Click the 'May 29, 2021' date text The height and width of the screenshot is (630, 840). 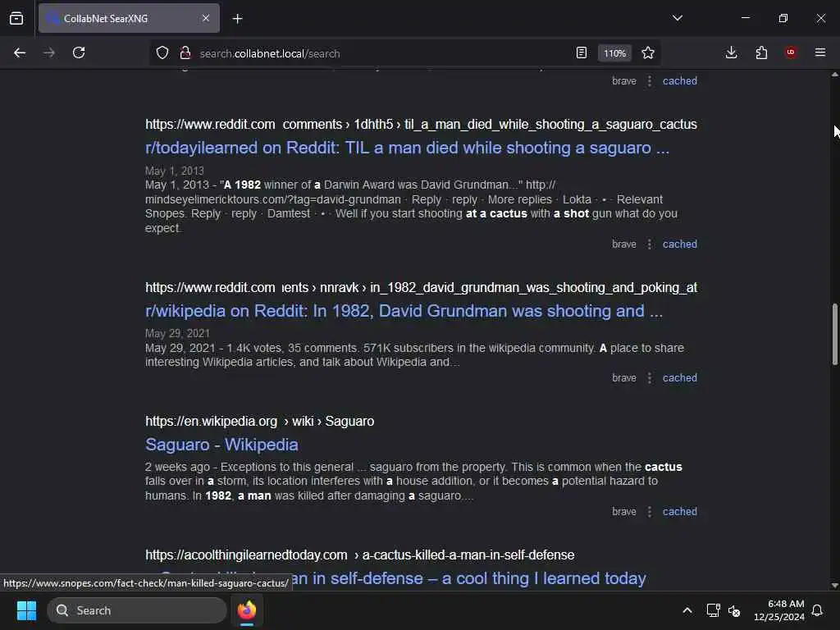pyautogui.click(x=177, y=333)
